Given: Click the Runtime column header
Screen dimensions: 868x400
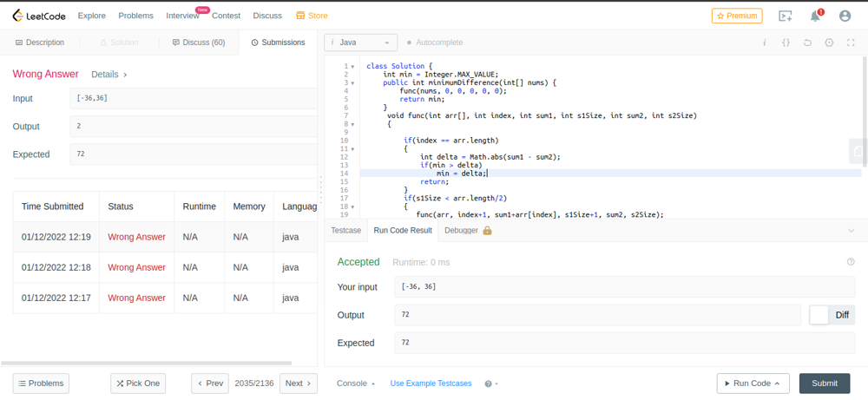Looking at the screenshot, I should click(x=200, y=207).
